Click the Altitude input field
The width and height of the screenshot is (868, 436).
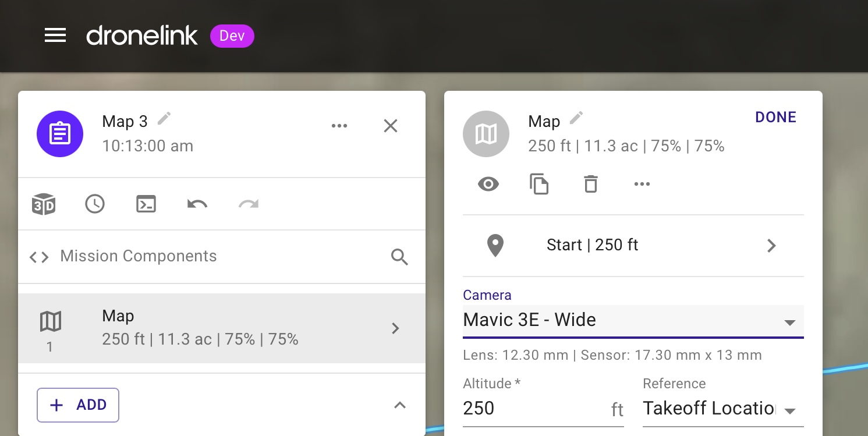click(x=535, y=409)
